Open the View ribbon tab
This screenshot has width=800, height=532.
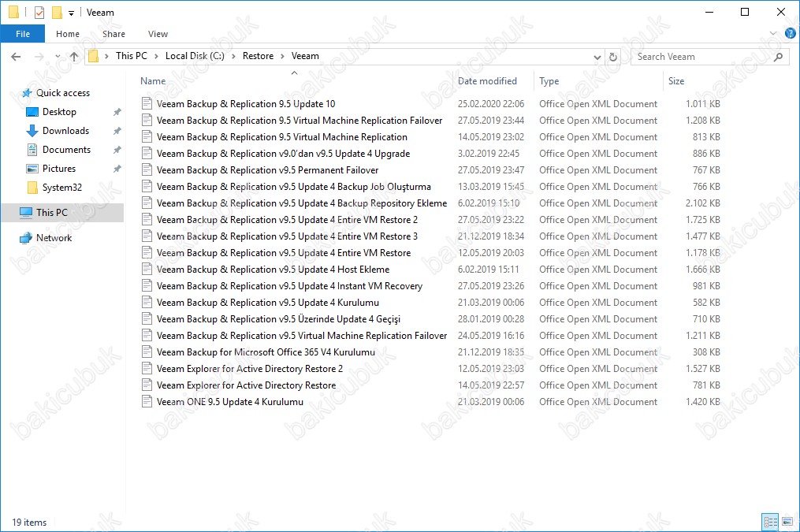click(x=158, y=34)
